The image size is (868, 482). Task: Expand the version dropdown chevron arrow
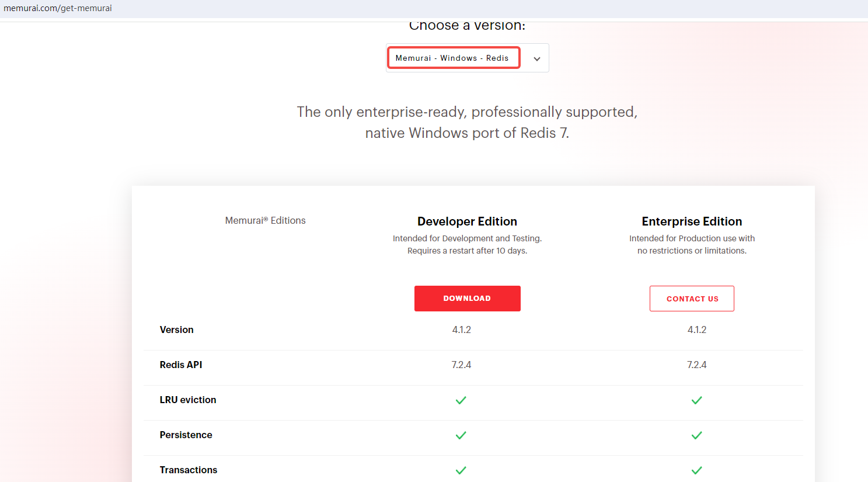536,58
